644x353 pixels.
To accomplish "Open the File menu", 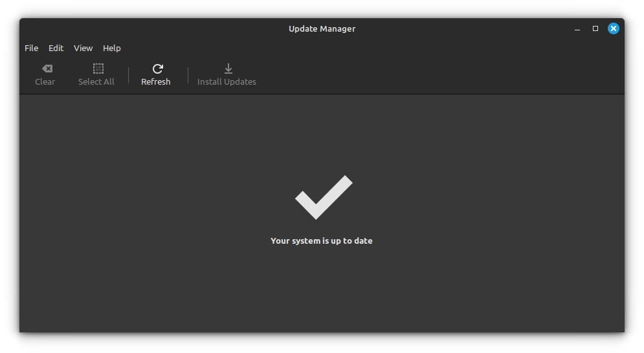I will tap(31, 48).
